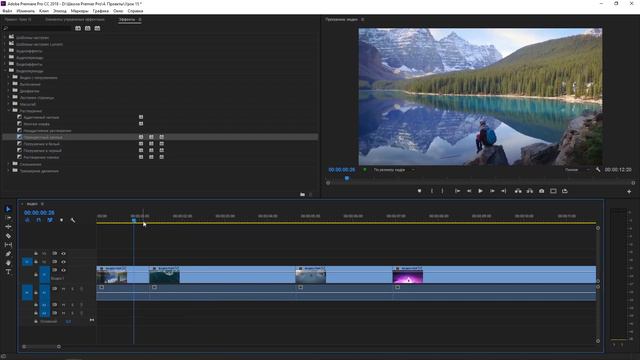Toggle V2 track output eye icon

[x=63, y=262]
